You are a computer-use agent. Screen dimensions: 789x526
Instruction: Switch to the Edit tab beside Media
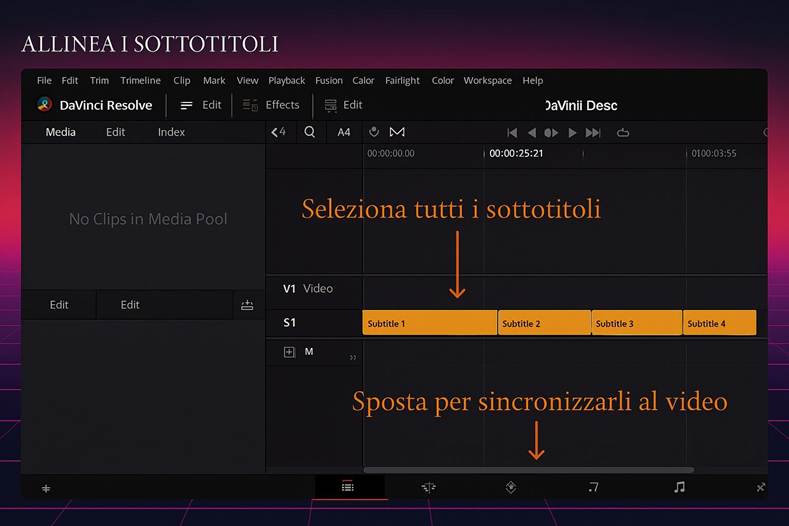pos(115,132)
